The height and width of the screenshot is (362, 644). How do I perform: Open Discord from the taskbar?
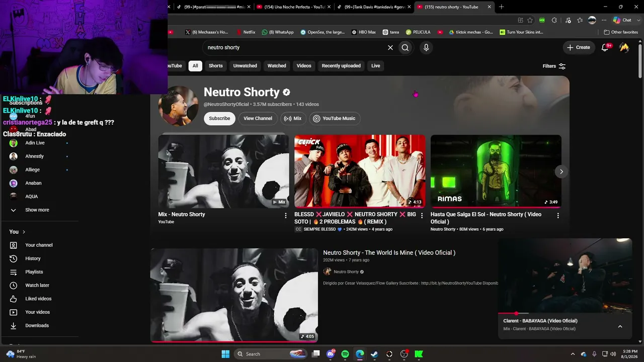331,354
